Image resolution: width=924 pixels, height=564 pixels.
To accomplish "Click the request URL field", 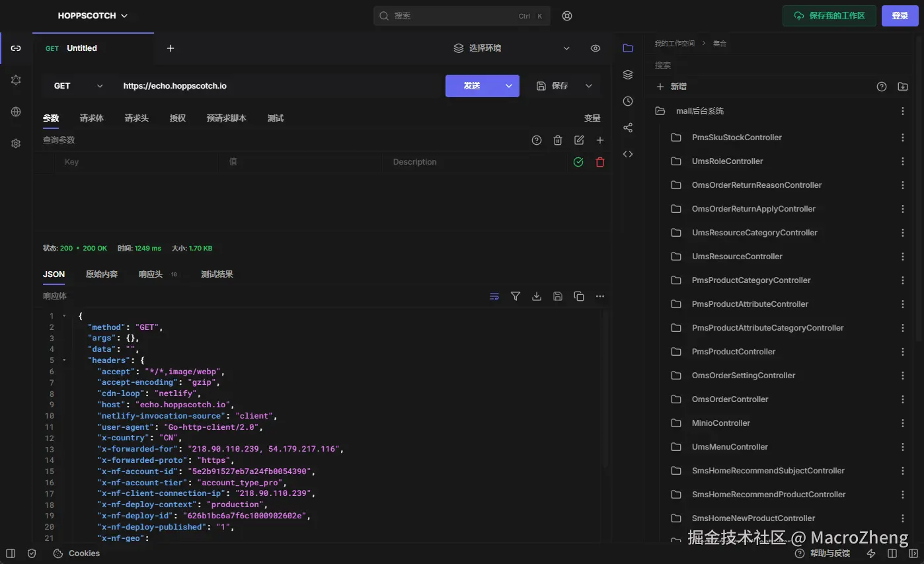I will pyautogui.click(x=278, y=86).
